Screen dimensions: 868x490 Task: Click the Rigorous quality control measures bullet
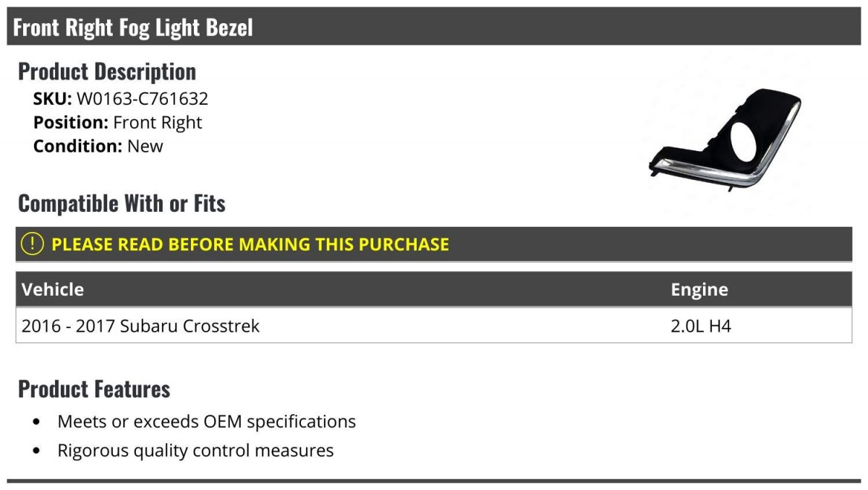coord(195,451)
